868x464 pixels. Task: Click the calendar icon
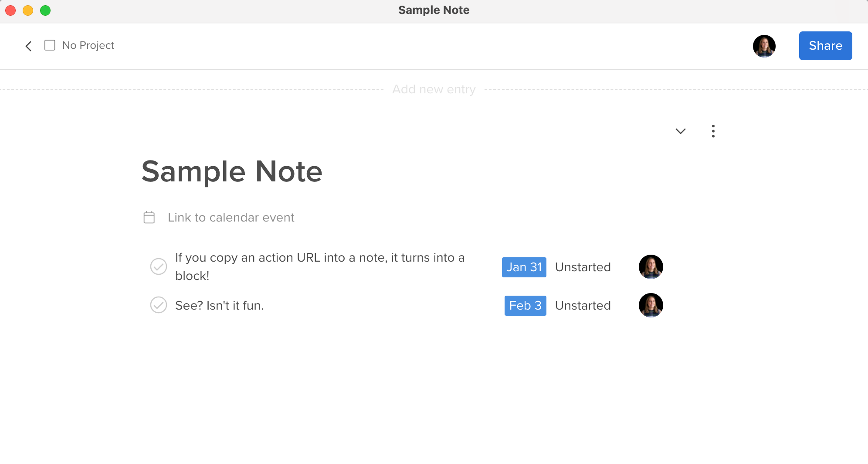click(x=149, y=217)
